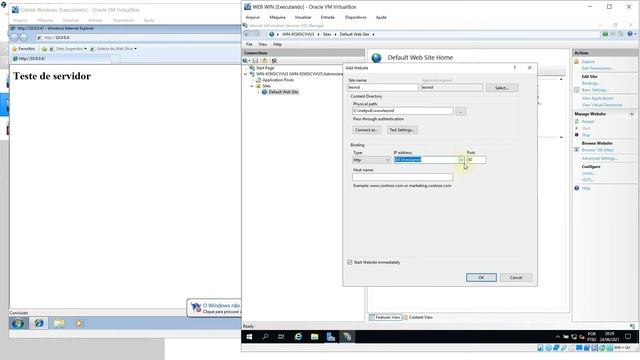The image size is (640, 360).
Task: Open Windows Start button in server taskbar
Action: point(249,337)
